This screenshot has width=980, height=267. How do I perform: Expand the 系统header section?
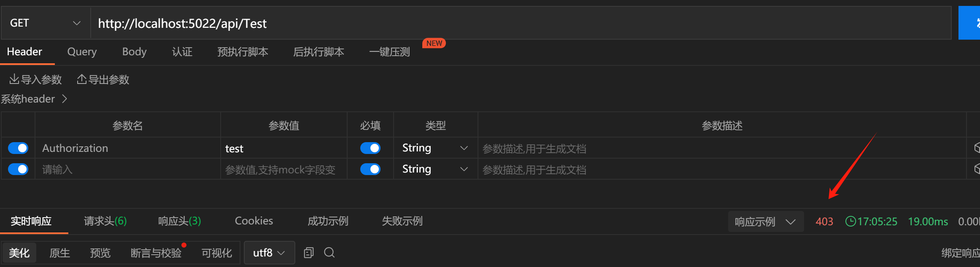[34, 99]
